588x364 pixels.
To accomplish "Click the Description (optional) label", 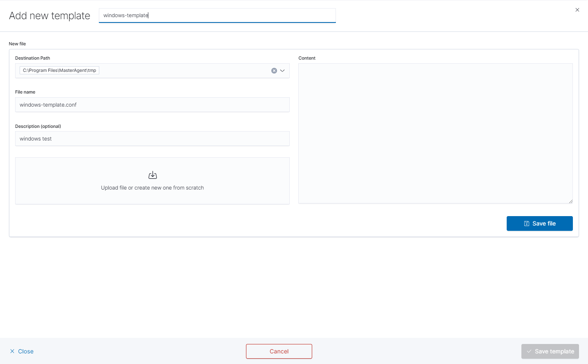I will 38,126.
